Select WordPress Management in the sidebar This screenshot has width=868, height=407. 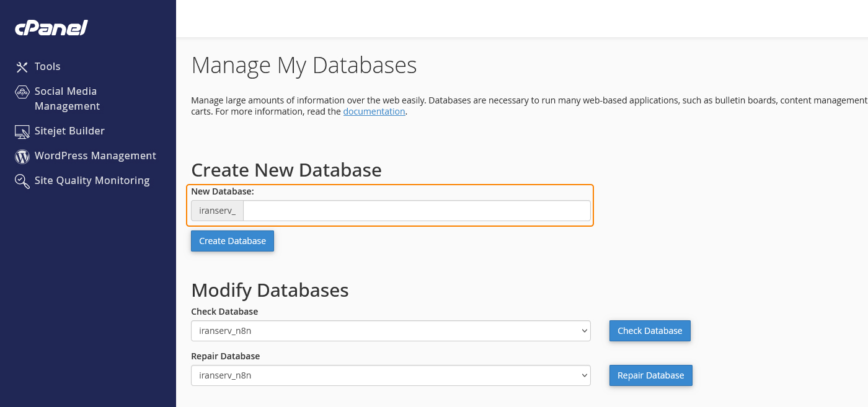(95, 155)
